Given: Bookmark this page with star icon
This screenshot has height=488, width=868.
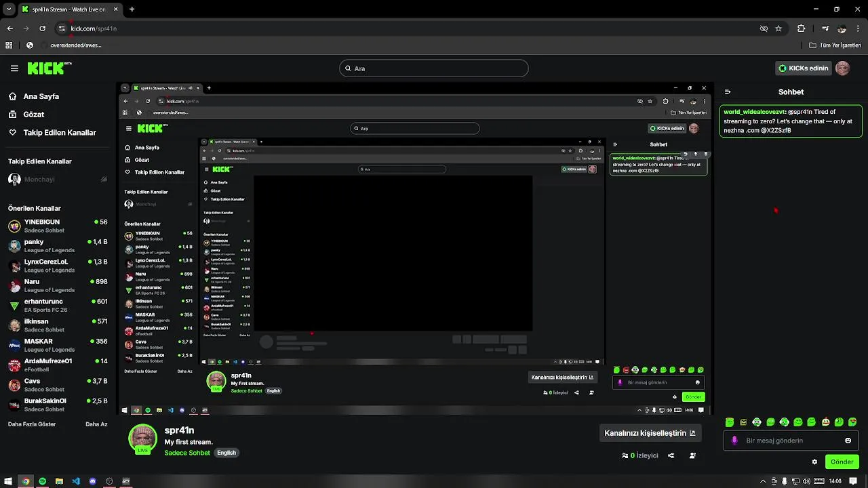Looking at the screenshot, I should (778, 28).
